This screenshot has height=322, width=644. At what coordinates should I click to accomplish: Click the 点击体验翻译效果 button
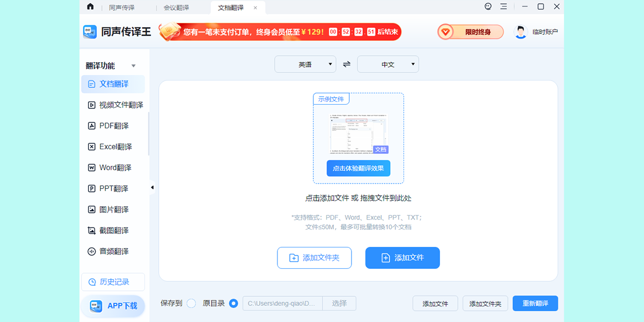(x=358, y=168)
